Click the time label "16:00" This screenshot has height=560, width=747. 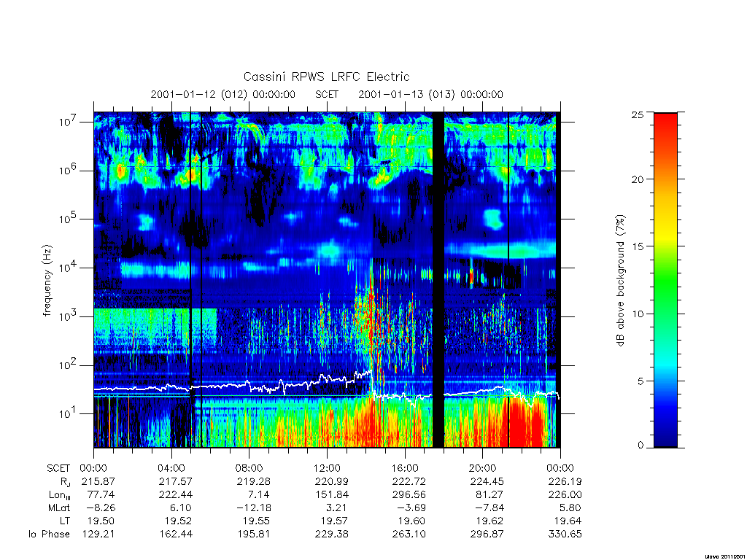405,468
